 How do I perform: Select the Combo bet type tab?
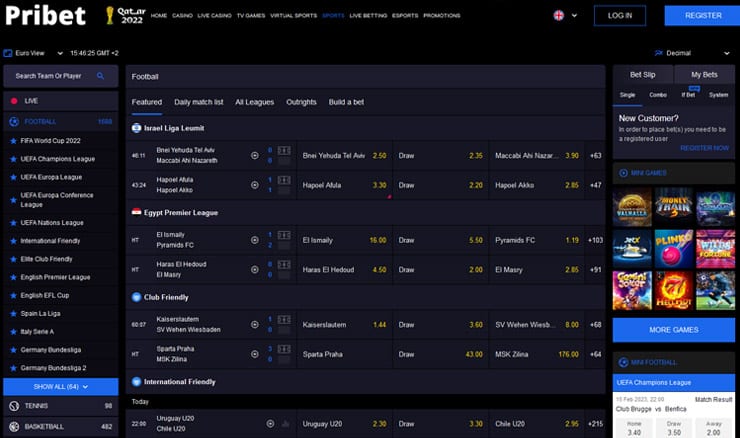click(658, 95)
